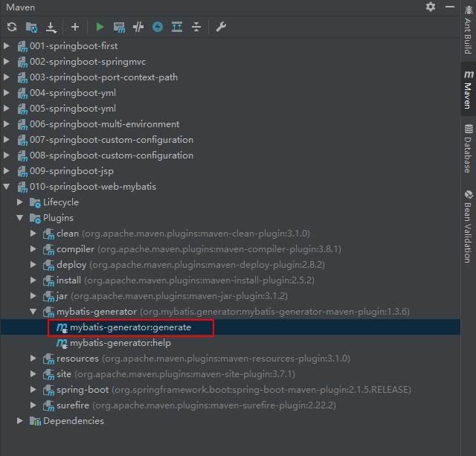Click Lifecycle folder icon
The width and height of the screenshot is (476, 456).
click(35, 202)
